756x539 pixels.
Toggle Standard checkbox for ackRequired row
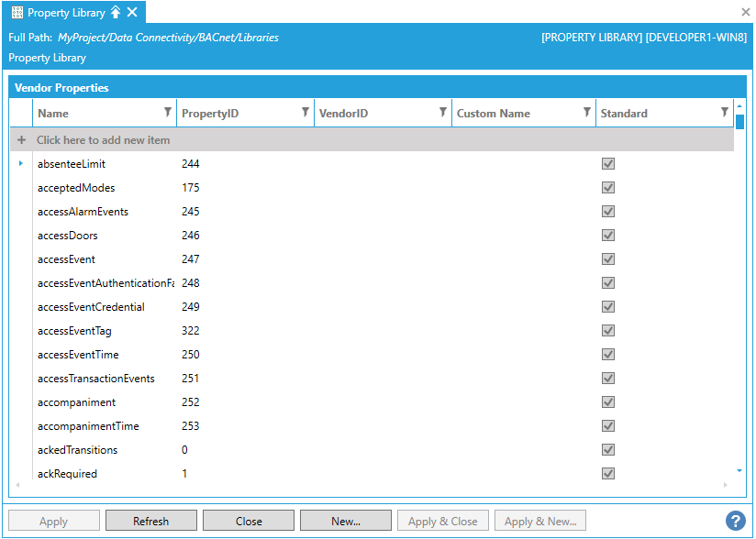(607, 474)
